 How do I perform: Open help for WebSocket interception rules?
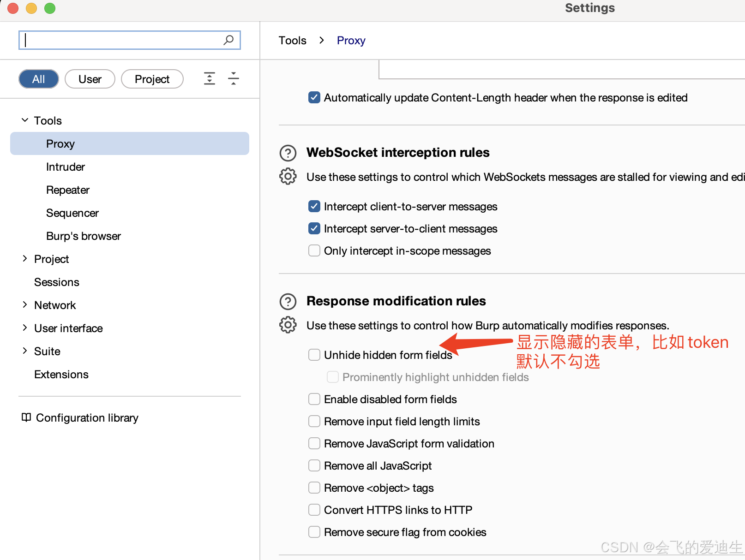[x=288, y=153]
